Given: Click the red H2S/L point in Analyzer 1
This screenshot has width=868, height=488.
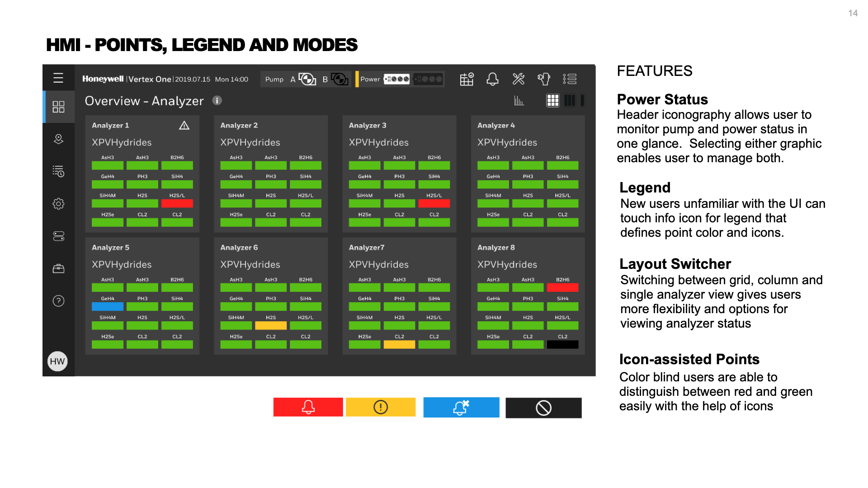Looking at the screenshot, I should [177, 203].
